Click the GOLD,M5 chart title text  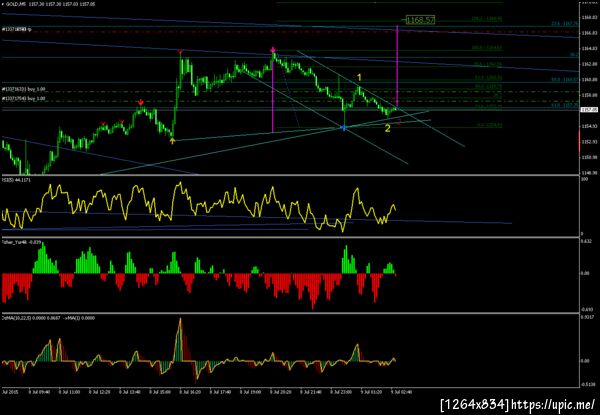tap(12, 4)
